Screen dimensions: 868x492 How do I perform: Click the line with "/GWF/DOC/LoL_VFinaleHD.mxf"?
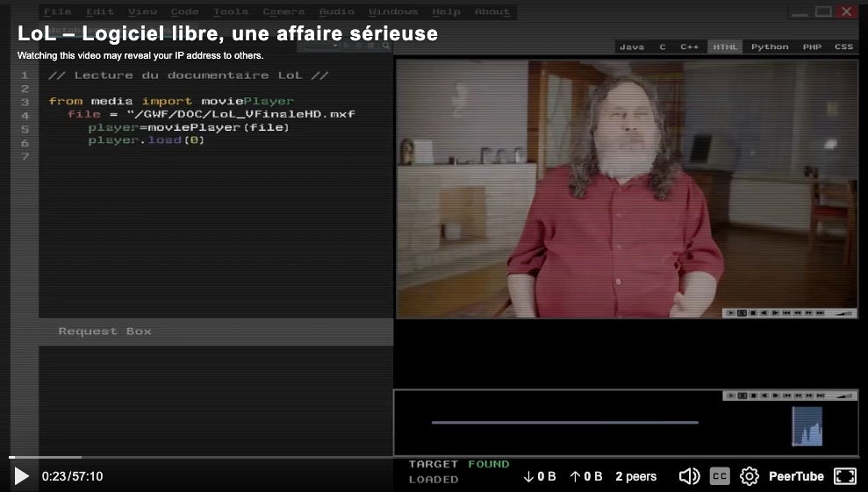pyautogui.click(x=211, y=114)
